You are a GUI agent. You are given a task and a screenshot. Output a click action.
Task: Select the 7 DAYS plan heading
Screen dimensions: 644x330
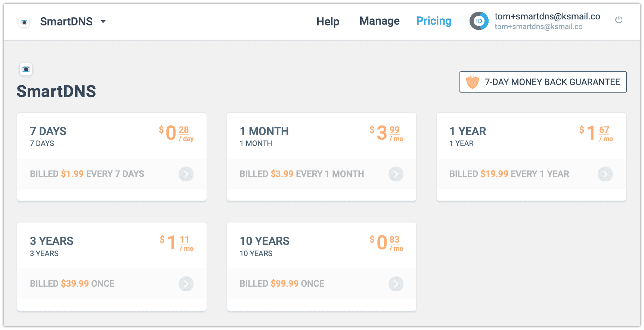pos(48,131)
